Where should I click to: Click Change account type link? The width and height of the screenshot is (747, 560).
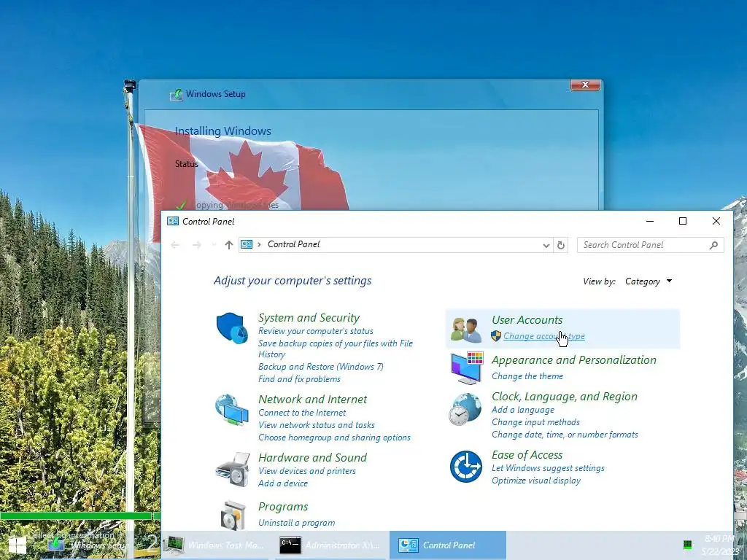[x=544, y=336]
